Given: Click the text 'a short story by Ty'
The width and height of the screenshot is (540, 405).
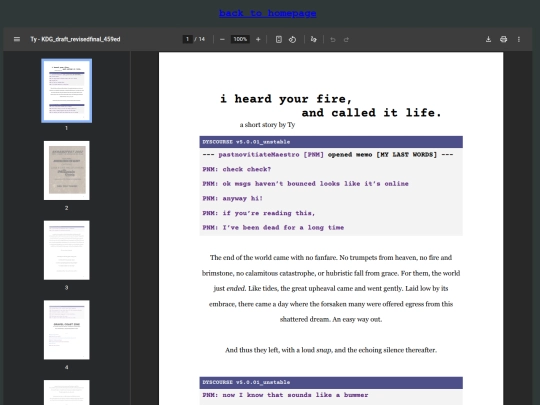Looking at the screenshot, I should point(268,125).
